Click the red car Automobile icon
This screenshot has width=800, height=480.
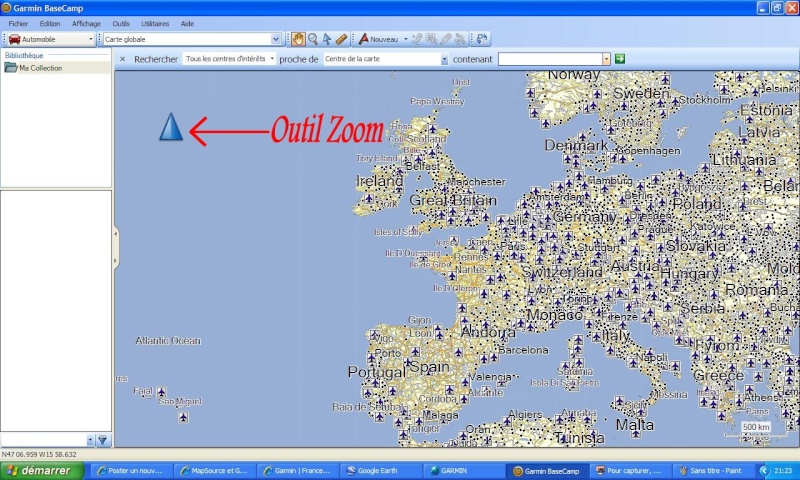click(x=14, y=39)
